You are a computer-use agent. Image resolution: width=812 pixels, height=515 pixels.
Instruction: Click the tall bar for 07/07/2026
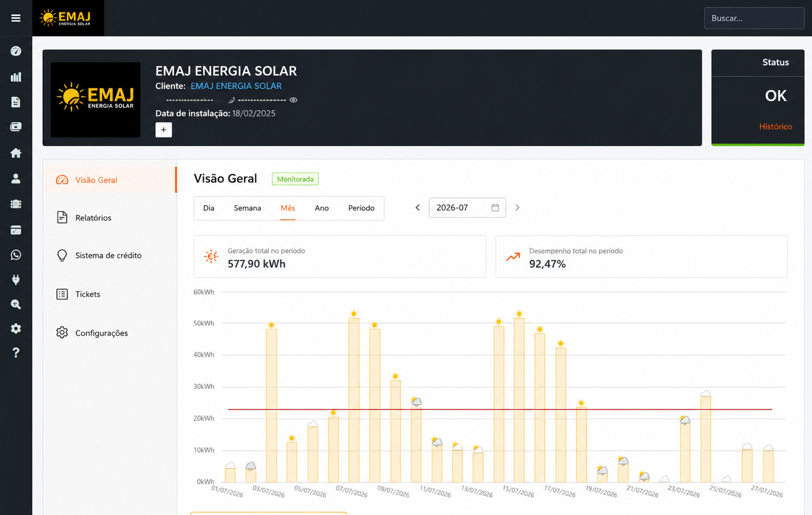click(x=354, y=400)
